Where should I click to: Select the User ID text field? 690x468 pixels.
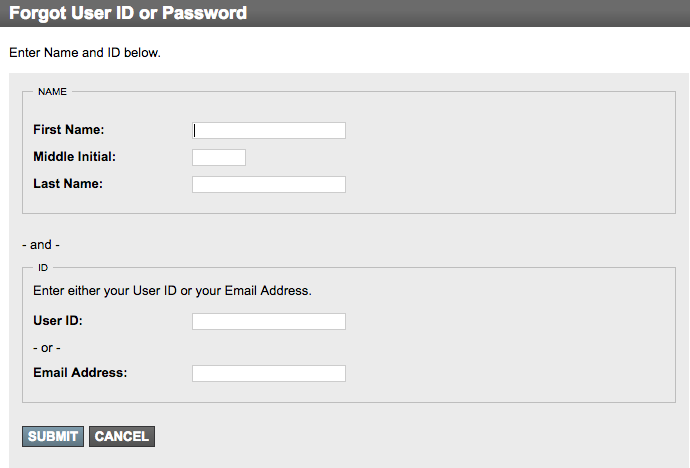coord(269,321)
